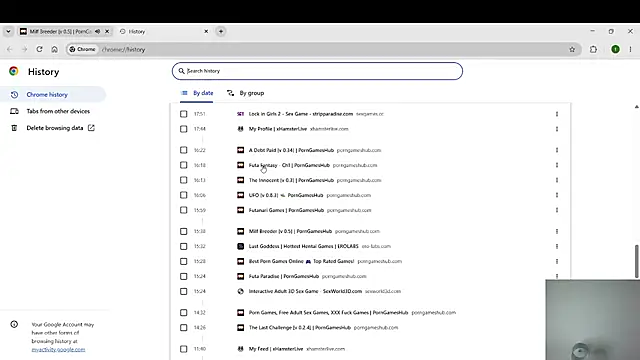This screenshot has height=360, width=640.
Task: Open the actions menu for the 16:22 entry
Action: point(557,150)
